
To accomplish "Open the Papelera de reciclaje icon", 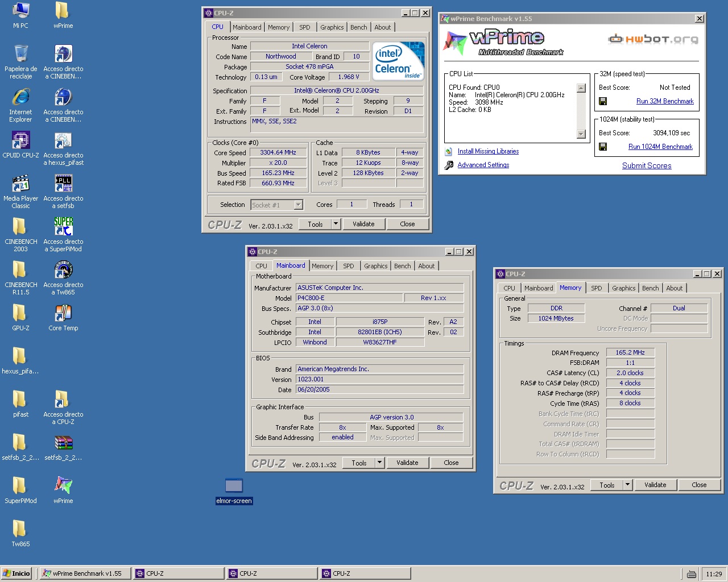I will coord(20,61).
